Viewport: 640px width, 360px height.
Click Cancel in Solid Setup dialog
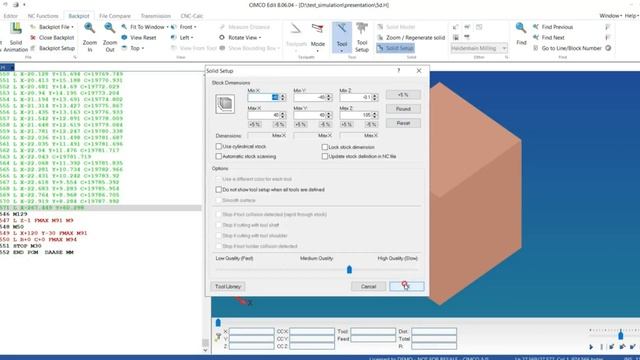pyautogui.click(x=368, y=287)
